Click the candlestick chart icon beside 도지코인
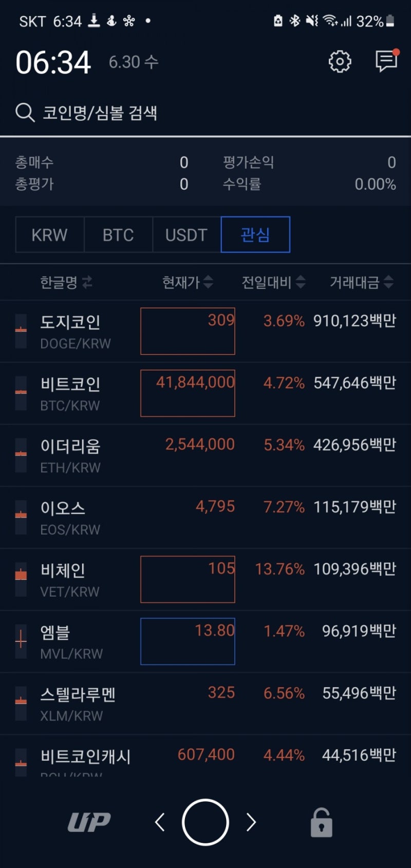This screenshot has height=868, width=411. click(21, 331)
